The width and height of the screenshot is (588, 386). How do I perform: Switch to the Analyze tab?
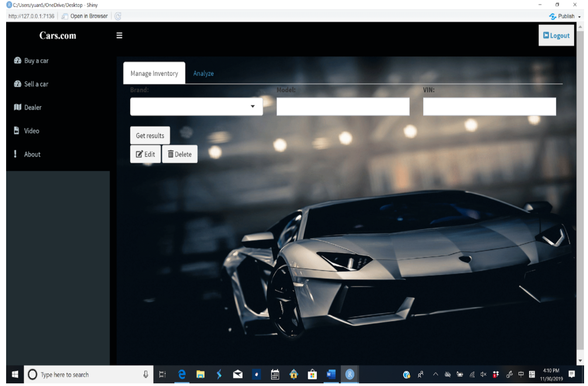point(203,73)
